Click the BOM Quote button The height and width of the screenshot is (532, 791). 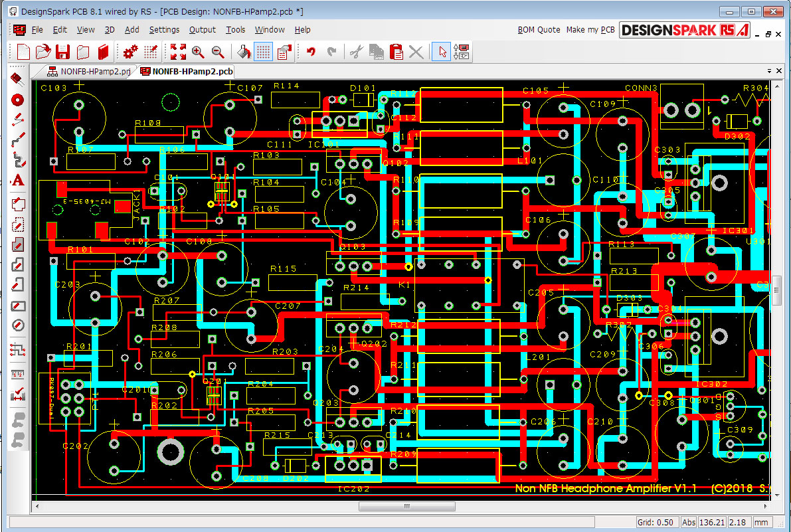(x=539, y=30)
